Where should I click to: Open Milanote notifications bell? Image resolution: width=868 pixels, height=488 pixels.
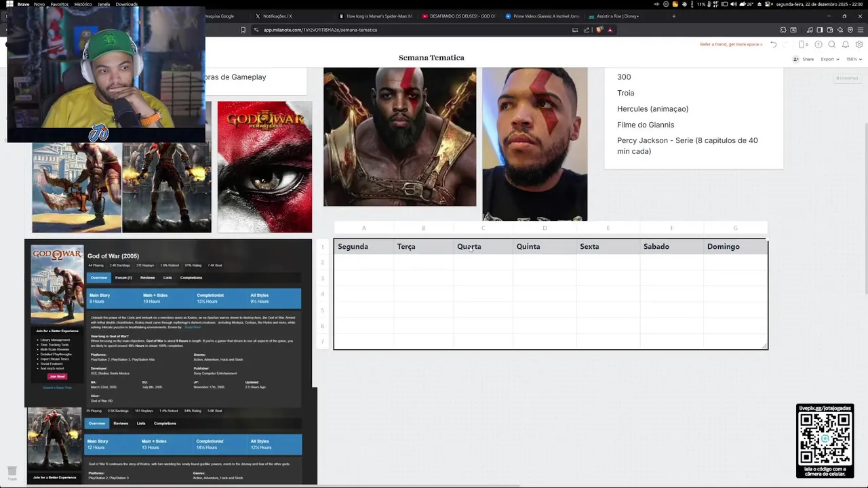[846, 45]
